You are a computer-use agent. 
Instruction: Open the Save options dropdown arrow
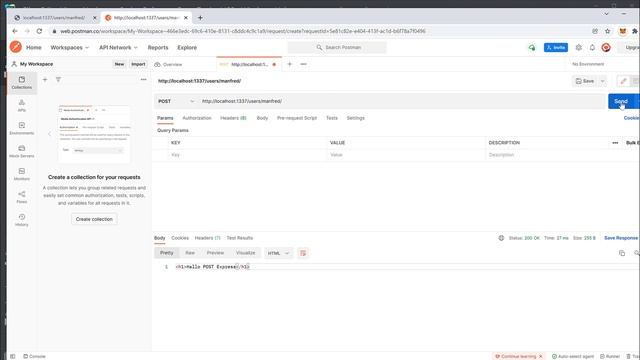602,81
